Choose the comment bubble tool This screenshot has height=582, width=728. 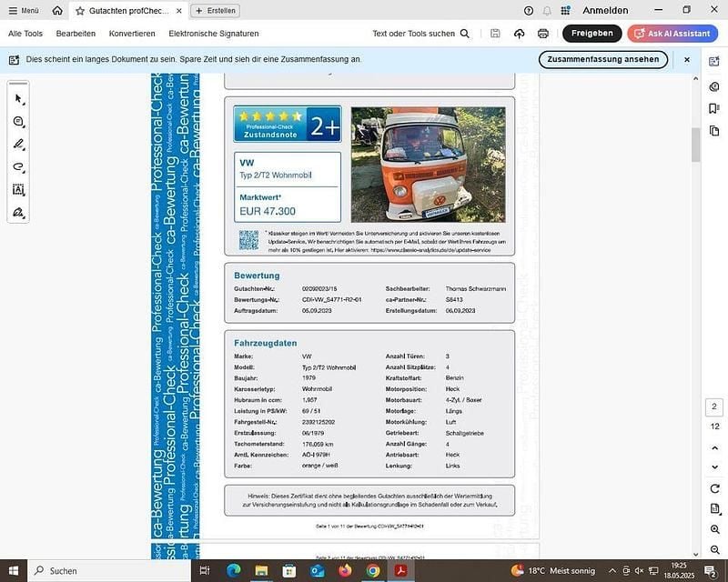tap(18, 122)
